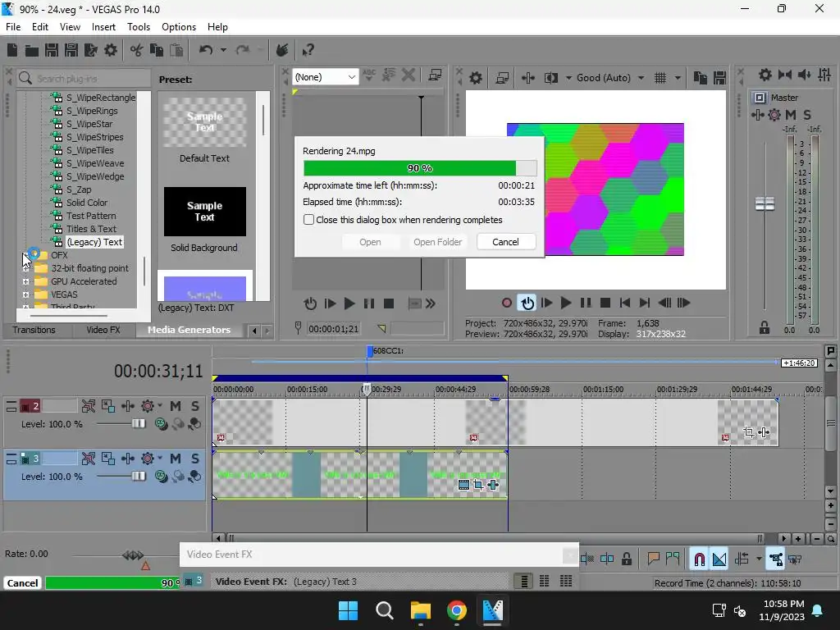This screenshot has height=630, width=840.
Task: Click the Cut scissors icon
Action: coord(137,50)
